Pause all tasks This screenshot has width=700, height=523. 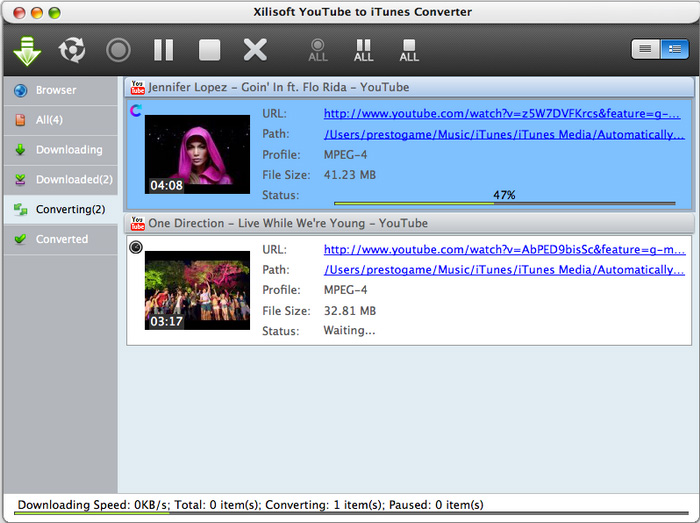pos(363,49)
